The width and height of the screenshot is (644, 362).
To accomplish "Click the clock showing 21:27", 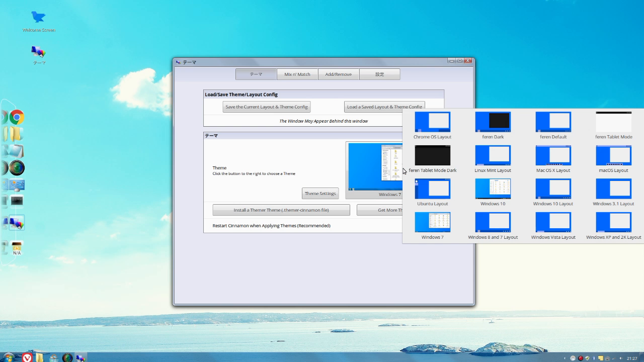I will click(632, 358).
